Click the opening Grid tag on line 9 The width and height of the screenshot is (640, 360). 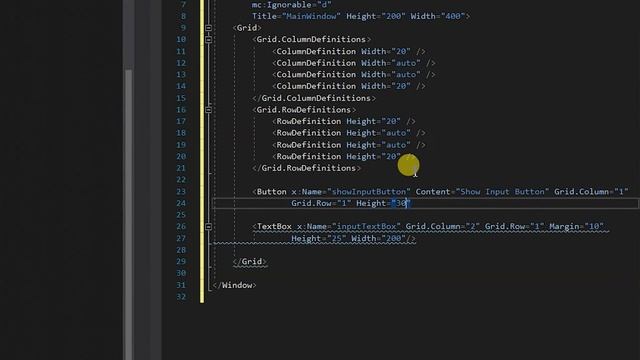pos(247,28)
